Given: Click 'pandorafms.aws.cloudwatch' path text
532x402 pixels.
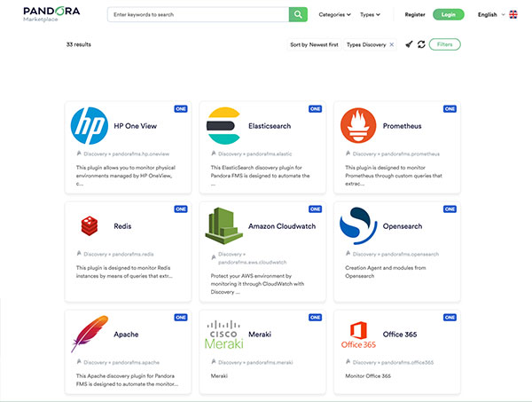Looking at the screenshot, I should coord(252,262).
